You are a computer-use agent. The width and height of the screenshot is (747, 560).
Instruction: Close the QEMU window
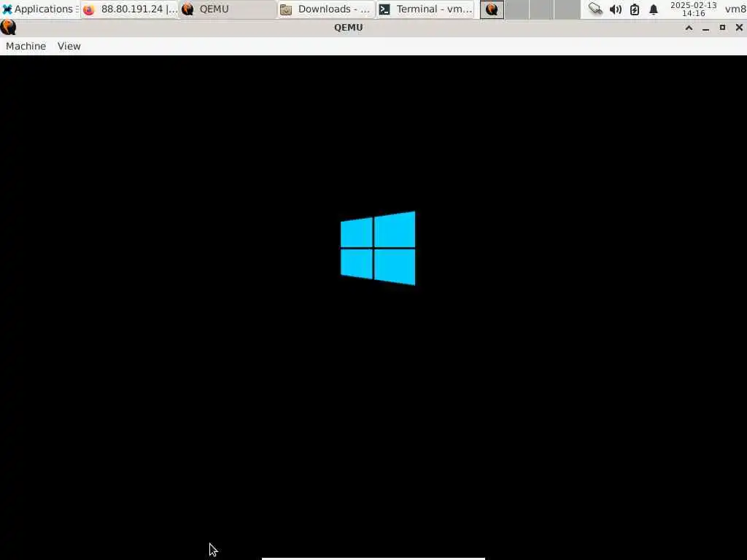(x=739, y=28)
